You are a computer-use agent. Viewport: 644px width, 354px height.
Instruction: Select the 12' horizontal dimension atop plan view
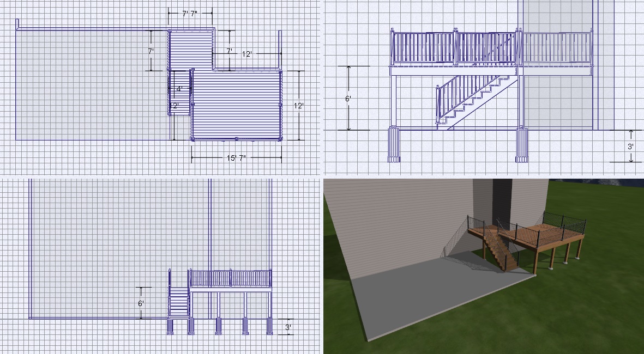246,54
